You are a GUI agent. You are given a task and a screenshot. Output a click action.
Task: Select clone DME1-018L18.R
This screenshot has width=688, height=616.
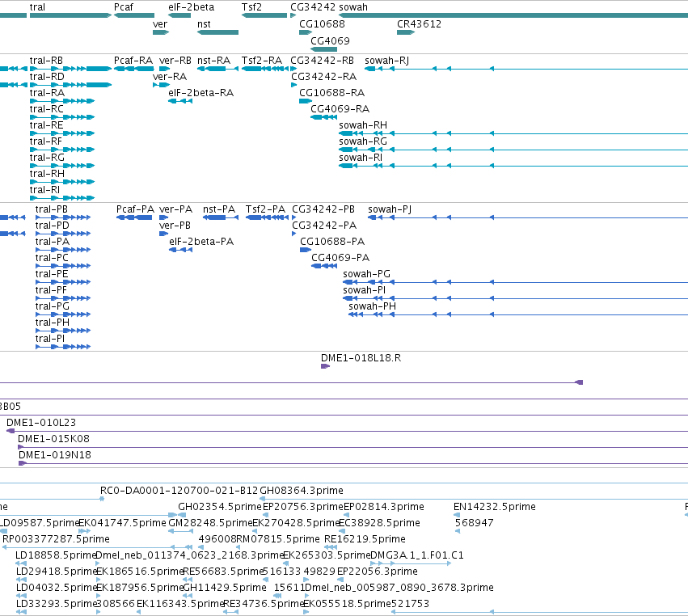[361, 358]
